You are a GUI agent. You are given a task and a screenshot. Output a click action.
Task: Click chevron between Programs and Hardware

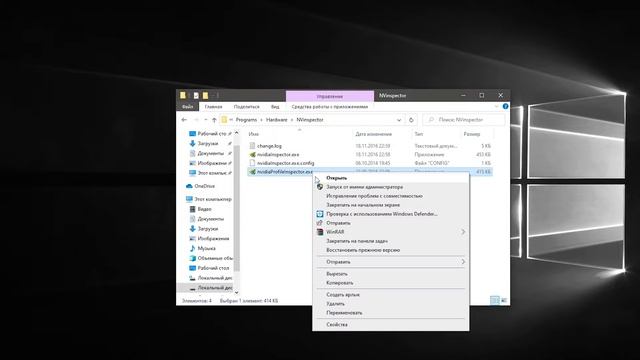[x=262, y=120]
